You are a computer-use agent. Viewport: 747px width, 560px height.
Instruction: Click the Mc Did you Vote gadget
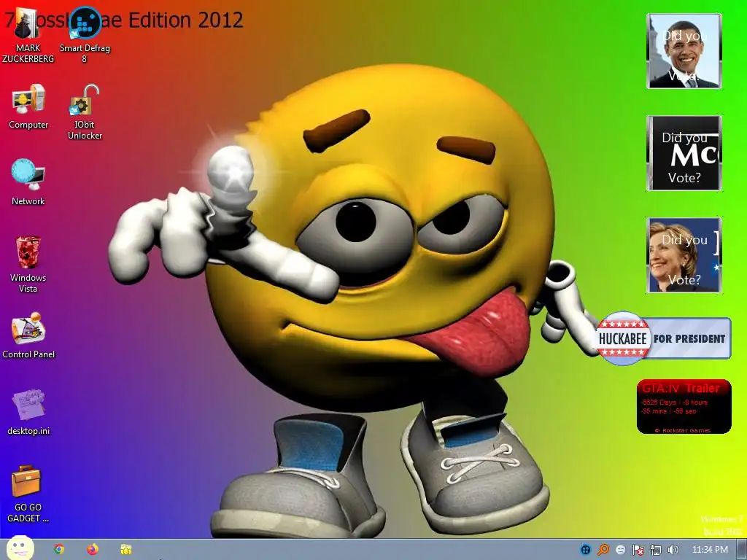[x=684, y=153]
